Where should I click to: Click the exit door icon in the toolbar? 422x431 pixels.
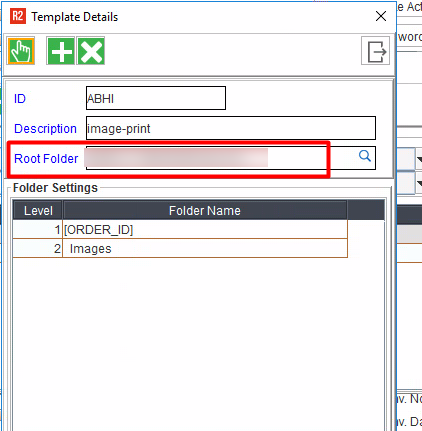pyautogui.click(x=376, y=51)
